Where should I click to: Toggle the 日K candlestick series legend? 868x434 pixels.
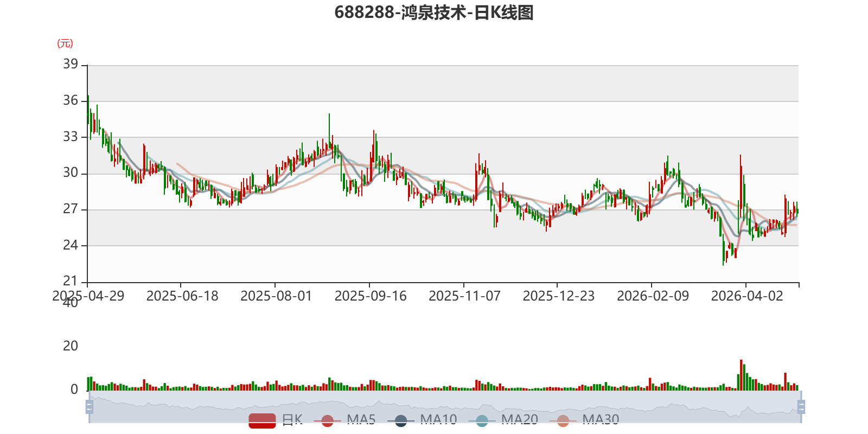pos(276,420)
